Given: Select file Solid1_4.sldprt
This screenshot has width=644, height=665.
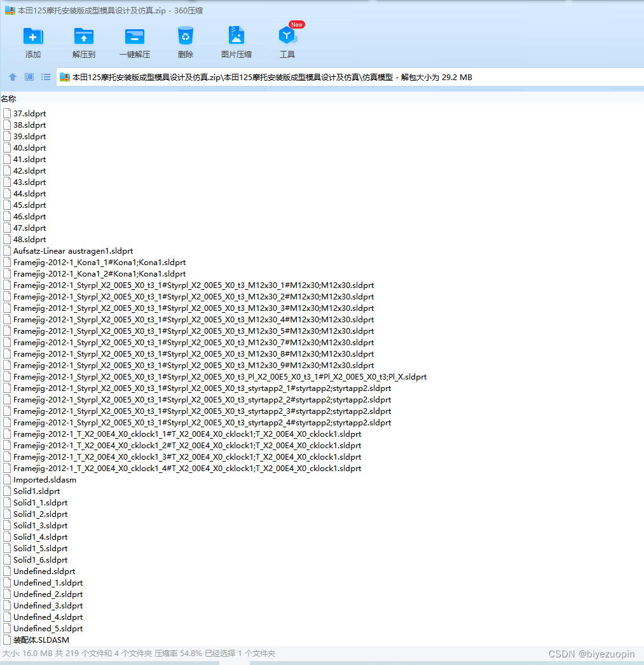Looking at the screenshot, I should click(40, 537).
